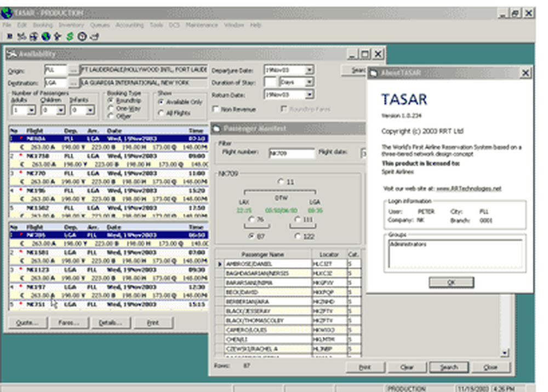Click the 'R' reservation toolbar icon
The width and height of the screenshot is (548, 392).
coord(10,36)
